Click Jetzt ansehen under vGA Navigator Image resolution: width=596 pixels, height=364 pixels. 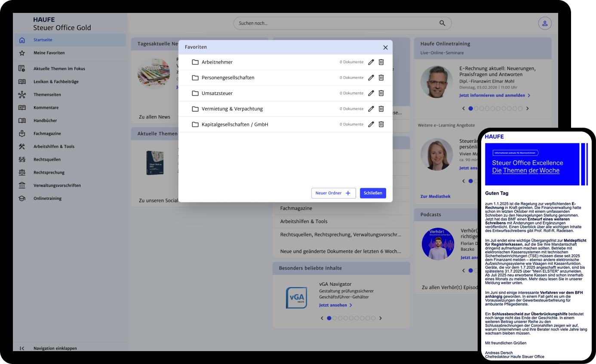click(335, 305)
